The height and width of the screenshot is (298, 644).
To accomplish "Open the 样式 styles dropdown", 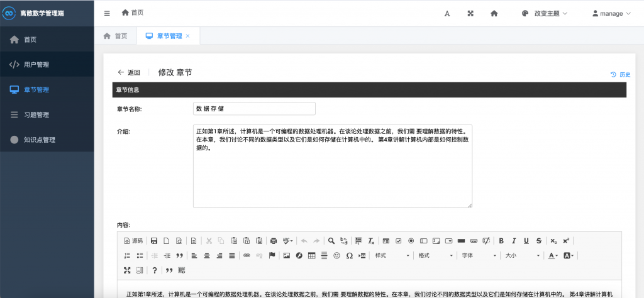I will click(x=391, y=255).
